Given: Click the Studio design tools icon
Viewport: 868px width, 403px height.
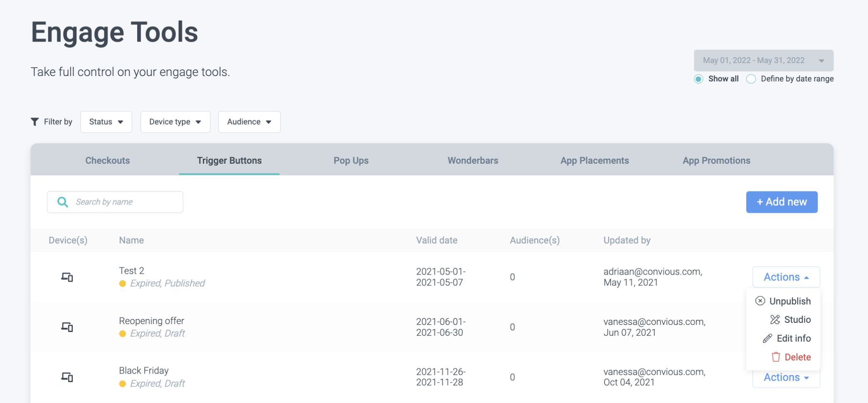Looking at the screenshot, I should (x=775, y=319).
